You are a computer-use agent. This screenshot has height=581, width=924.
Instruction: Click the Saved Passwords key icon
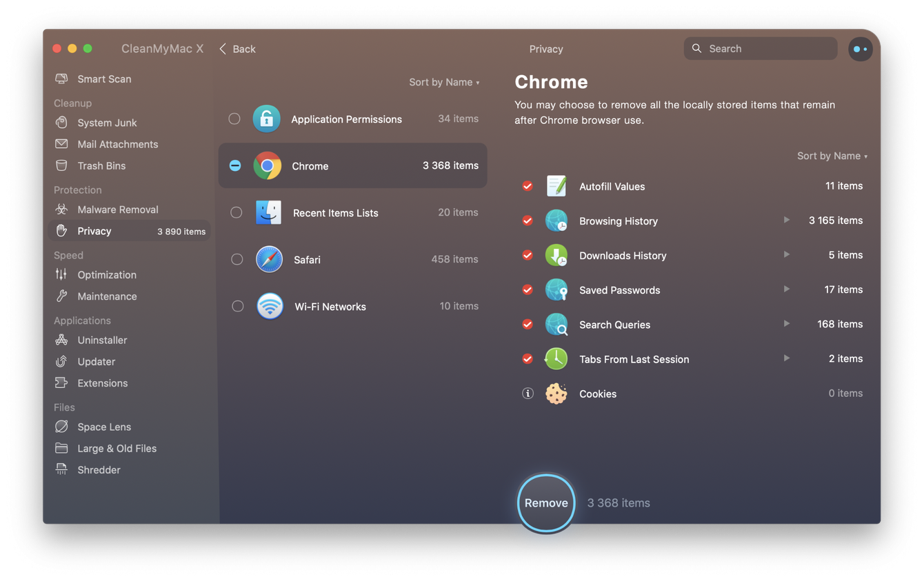(x=556, y=289)
